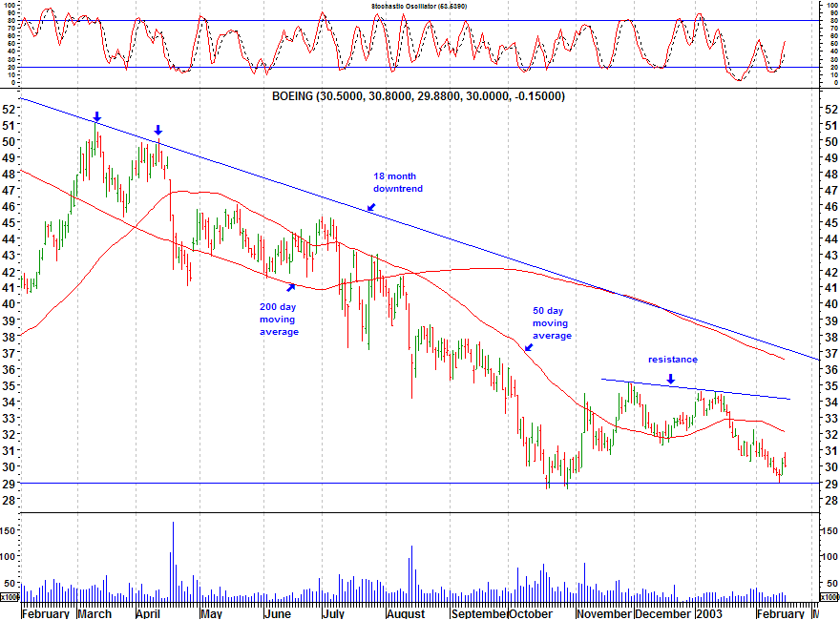The image size is (840, 620).
Task: Click the 100 value on the right volume axis
Action: (829, 556)
